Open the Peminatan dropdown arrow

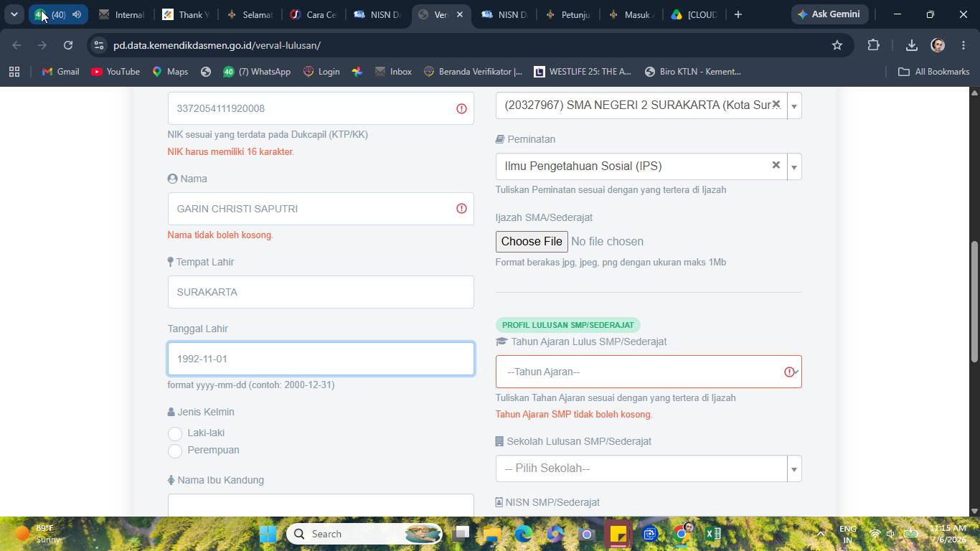[794, 167]
